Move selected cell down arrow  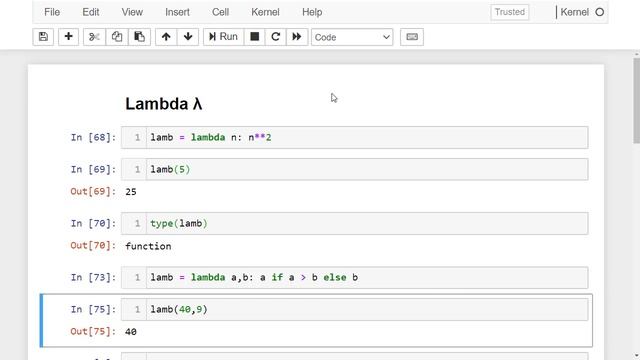(x=188, y=37)
